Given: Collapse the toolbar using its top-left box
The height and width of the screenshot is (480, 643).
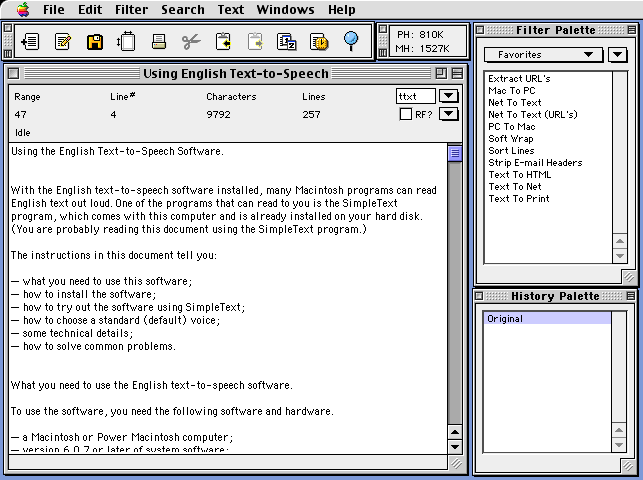Looking at the screenshot, I should [x=8, y=28].
